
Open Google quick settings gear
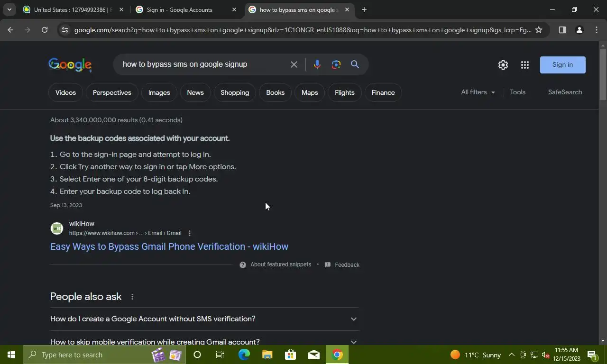pyautogui.click(x=503, y=65)
